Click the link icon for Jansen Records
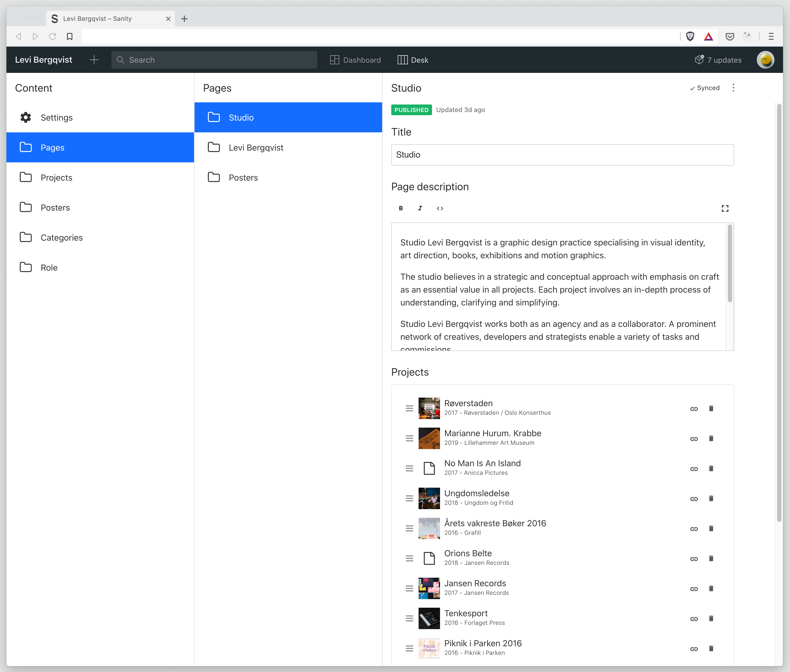The height and width of the screenshot is (672, 790). point(694,589)
